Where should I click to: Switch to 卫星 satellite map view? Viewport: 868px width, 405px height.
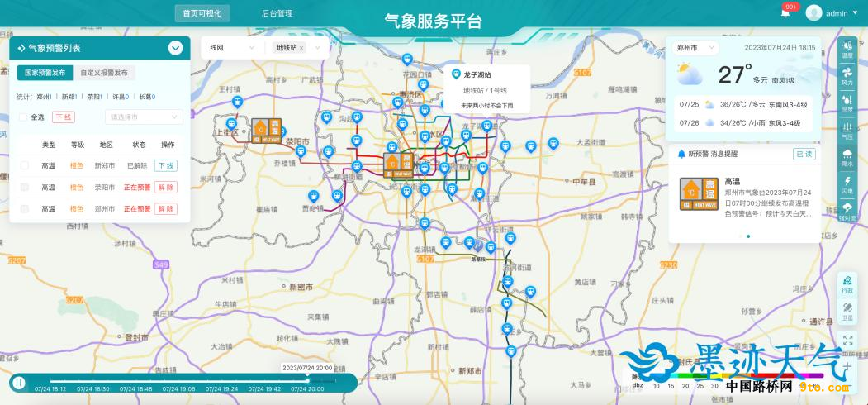coord(847,312)
